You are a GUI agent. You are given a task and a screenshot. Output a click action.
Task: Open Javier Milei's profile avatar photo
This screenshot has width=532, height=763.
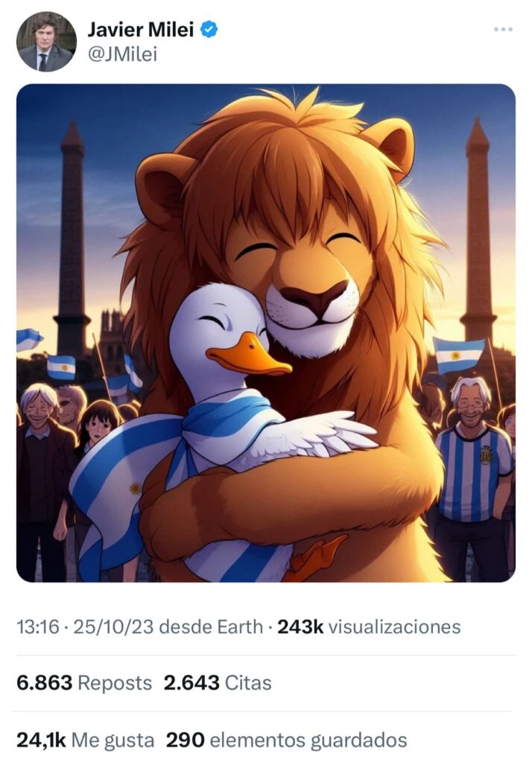[46, 42]
